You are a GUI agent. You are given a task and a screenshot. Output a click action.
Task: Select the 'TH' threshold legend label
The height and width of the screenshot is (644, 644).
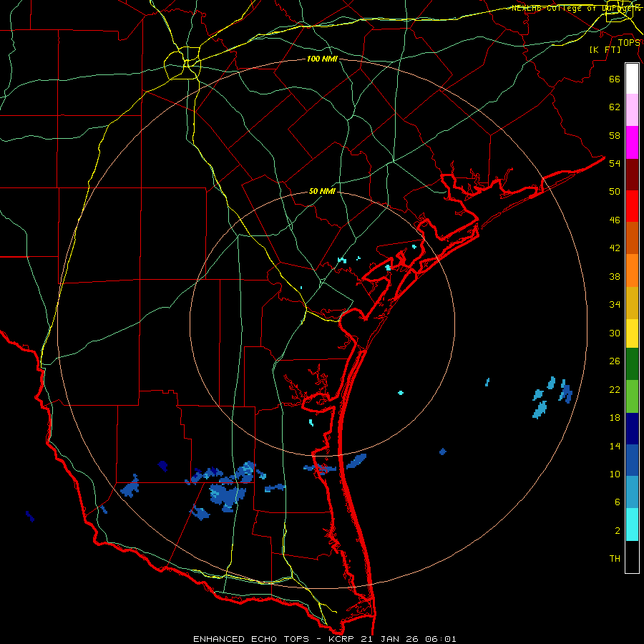coord(615,559)
